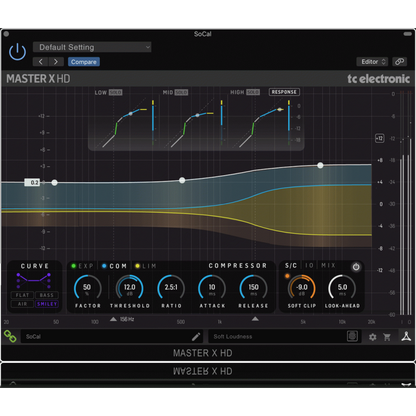The width and height of the screenshot is (416, 416).
Task: Select the high band response curve handle
Action: click(279, 109)
